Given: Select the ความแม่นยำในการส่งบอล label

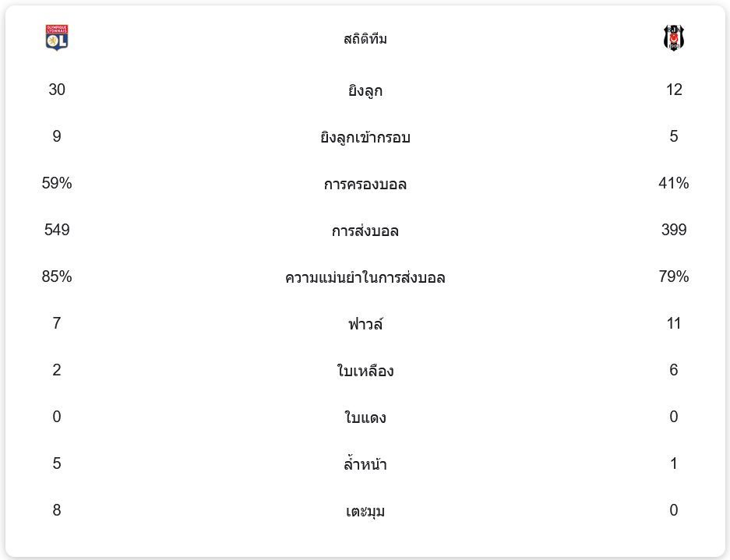Looking at the screenshot, I should click(365, 277).
